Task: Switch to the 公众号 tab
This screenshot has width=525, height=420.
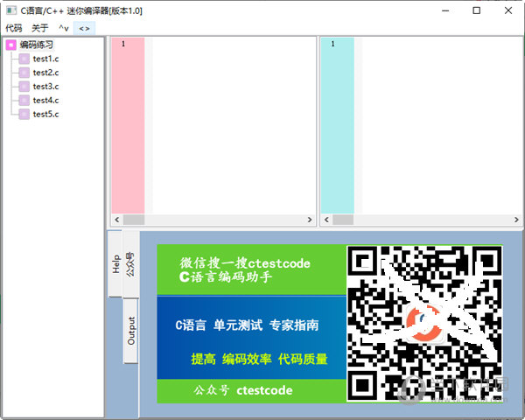Action: [130, 264]
